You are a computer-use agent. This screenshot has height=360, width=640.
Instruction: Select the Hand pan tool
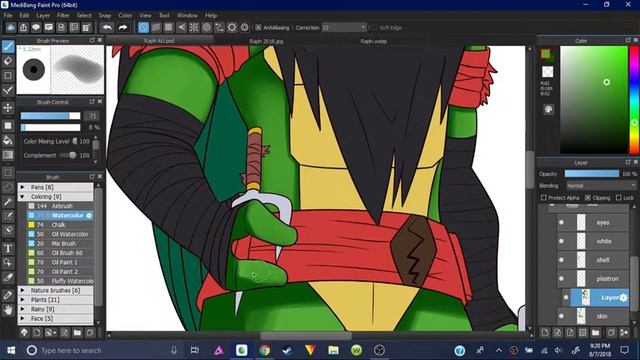point(8,310)
